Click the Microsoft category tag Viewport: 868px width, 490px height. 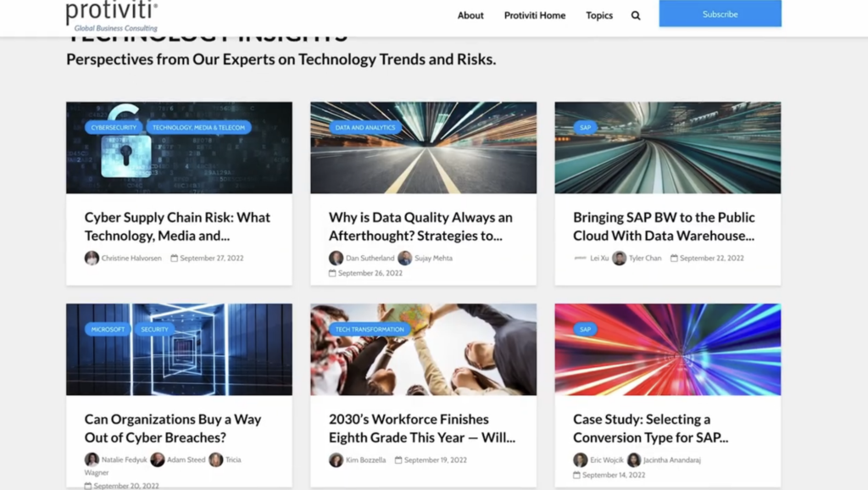108,329
